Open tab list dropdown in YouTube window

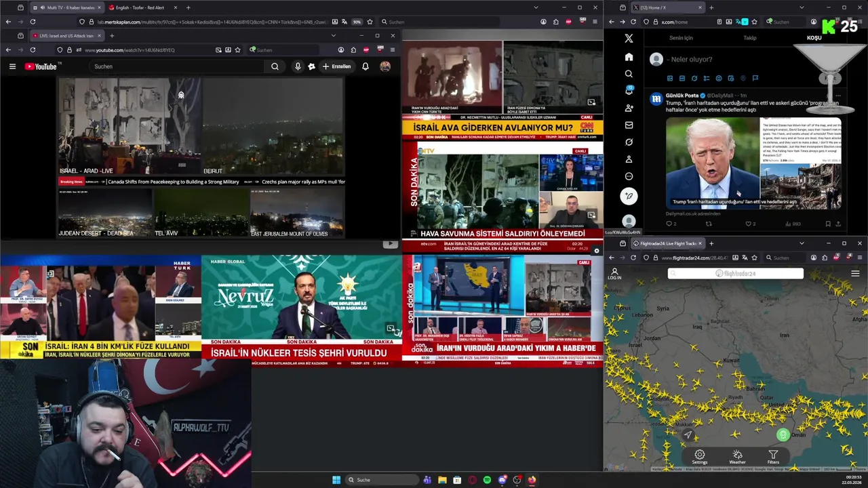(333, 35)
